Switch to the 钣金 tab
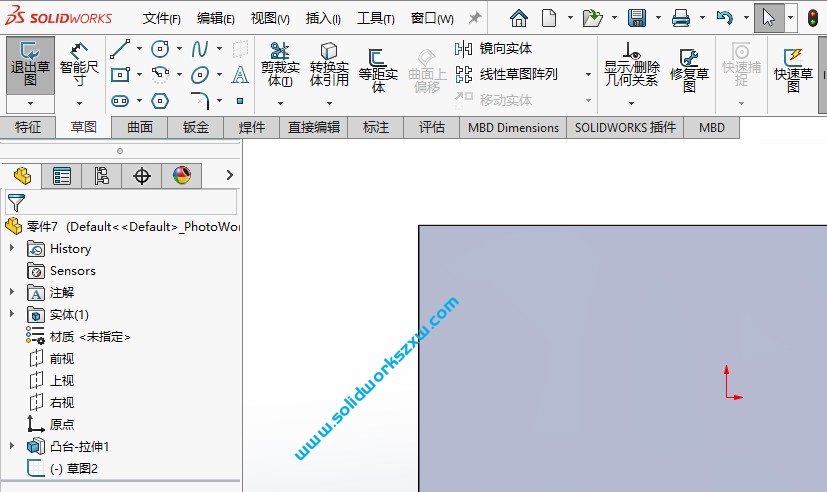827x492 pixels. [196, 127]
